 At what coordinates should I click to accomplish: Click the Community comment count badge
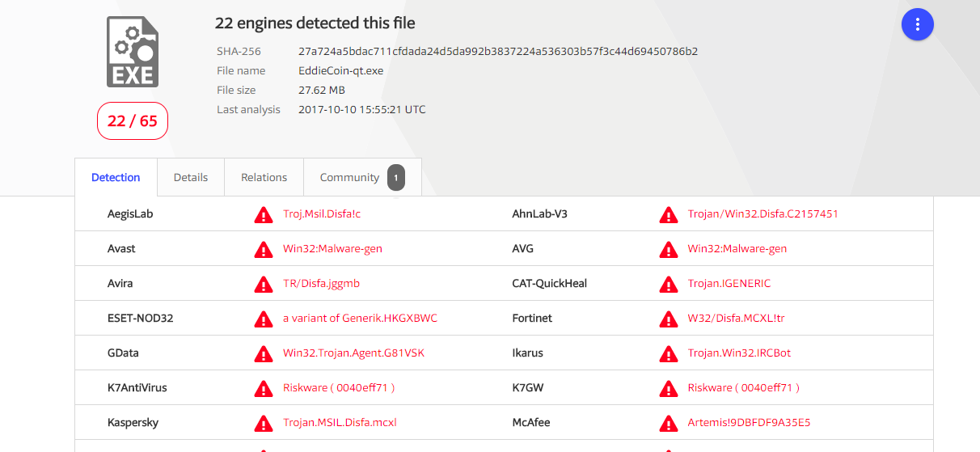click(x=396, y=178)
